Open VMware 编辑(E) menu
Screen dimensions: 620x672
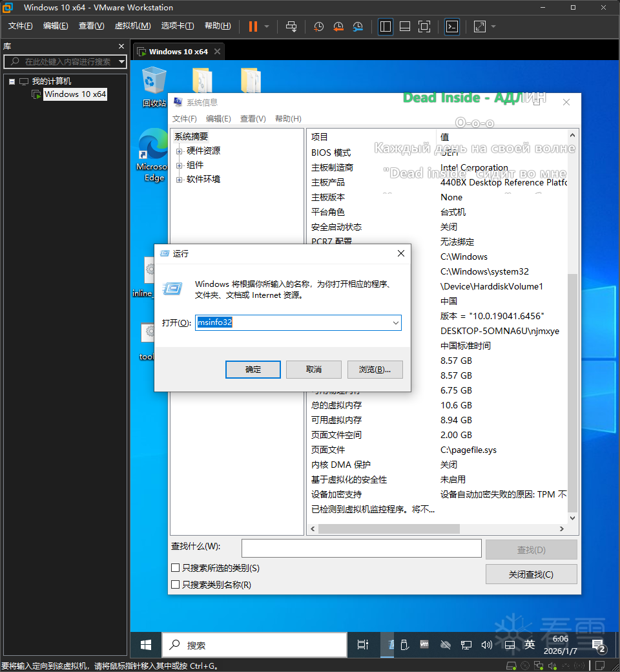coord(56,26)
